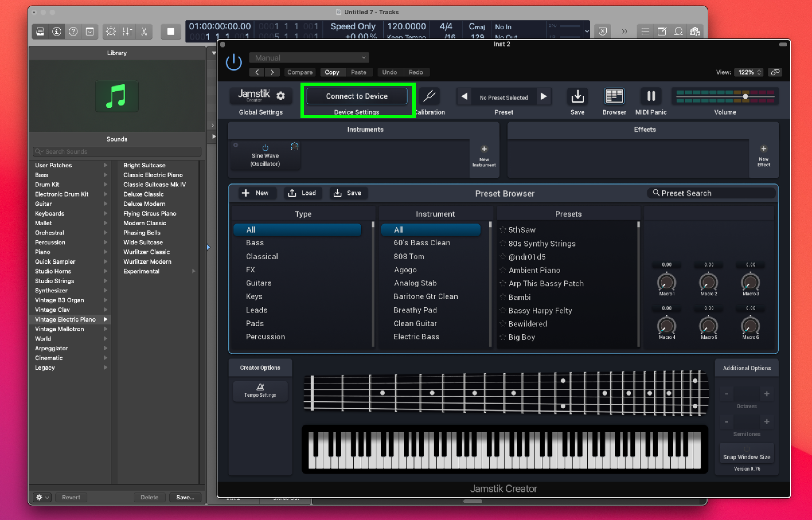Go to next preset with right arrow
The height and width of the screenshot is (520, 812).
[543, 97]
